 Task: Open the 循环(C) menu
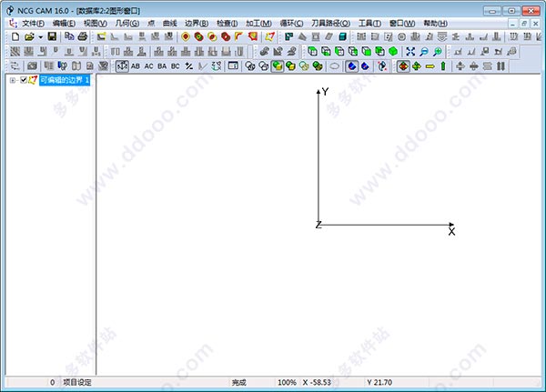point(291,24)
